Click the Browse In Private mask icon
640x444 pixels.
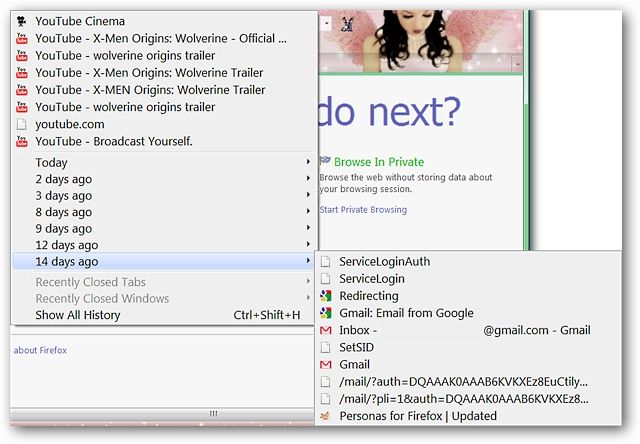tap(325, 160)
